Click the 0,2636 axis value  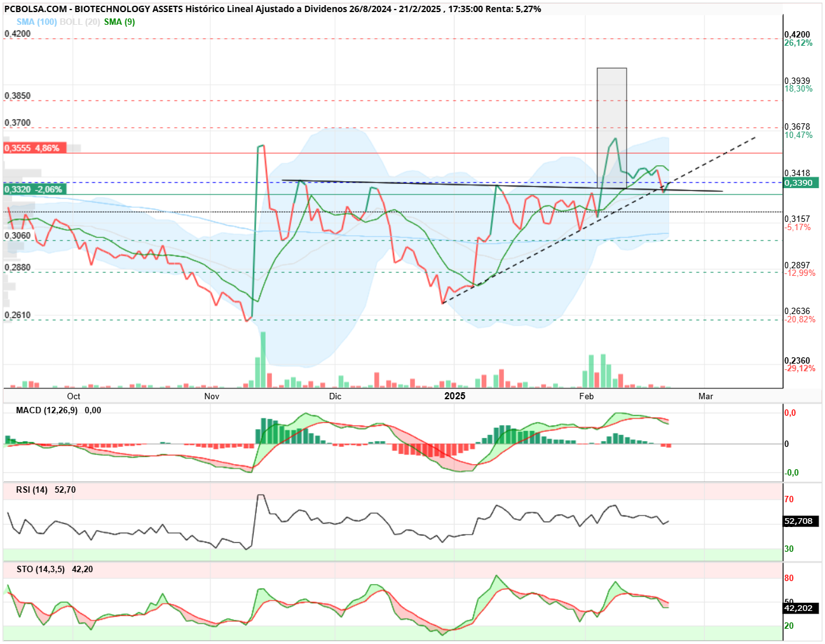pos(797,312)
